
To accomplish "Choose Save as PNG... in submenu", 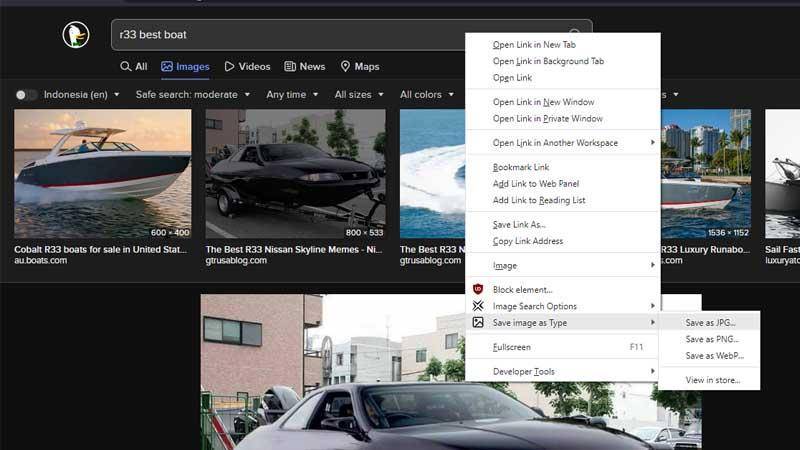I will coord(709,339).
